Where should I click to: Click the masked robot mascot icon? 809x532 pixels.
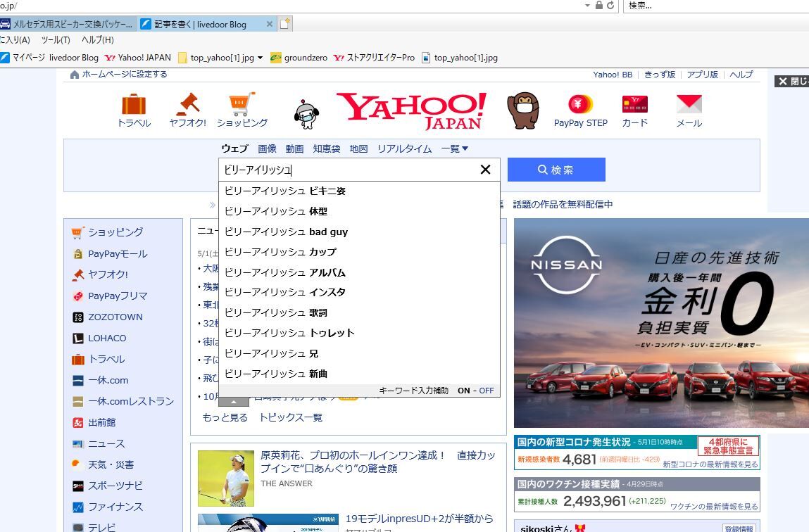point(306,113)
